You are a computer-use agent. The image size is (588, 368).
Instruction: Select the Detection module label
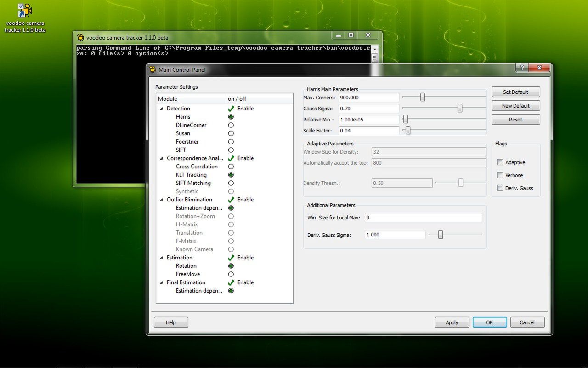pos(178,109)
